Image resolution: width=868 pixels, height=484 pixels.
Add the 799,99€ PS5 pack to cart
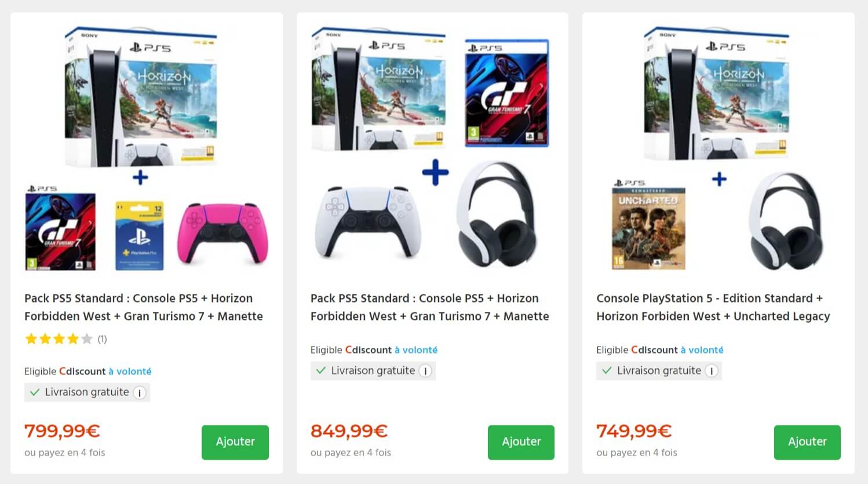click(x=235, y=442)
